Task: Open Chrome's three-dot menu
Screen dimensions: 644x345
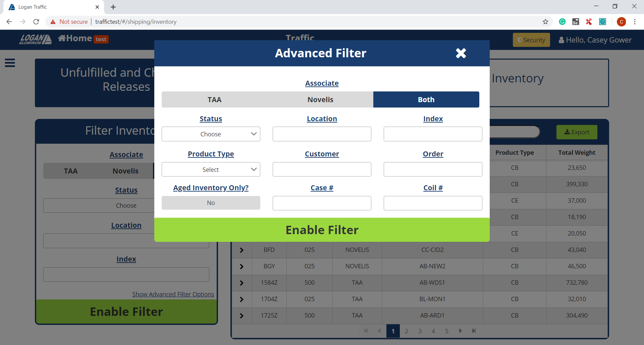Action: click(635, 22)
